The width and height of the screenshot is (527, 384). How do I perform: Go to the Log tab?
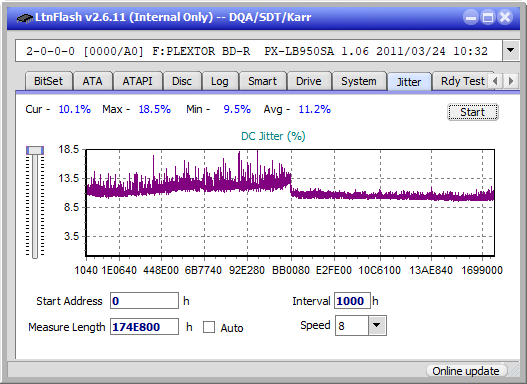tap(220, 81)
